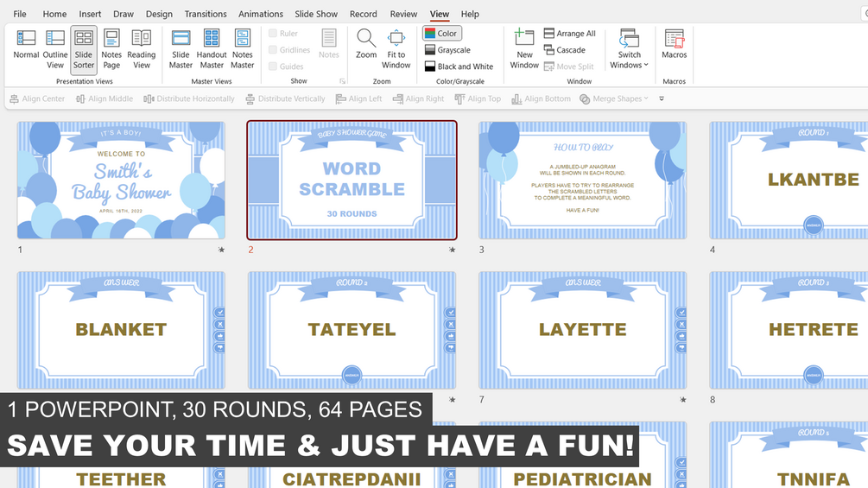Open the Home tab
The image size is (868, 488).
pos(54,14)
